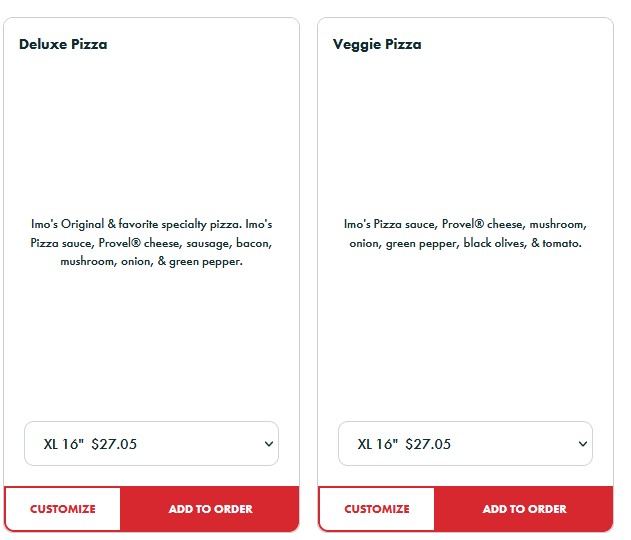Open the Veggie Pizza size dropdown

tap(465, 444)
